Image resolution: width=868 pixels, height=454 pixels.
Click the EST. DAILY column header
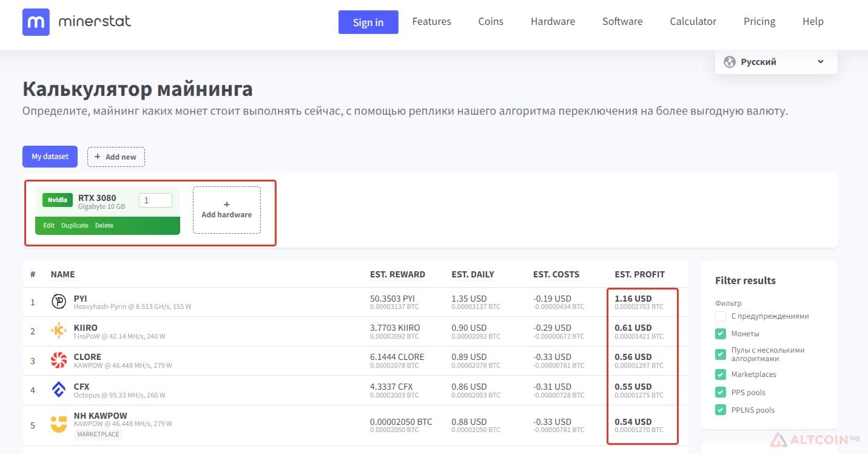click(x=473, y=274)
